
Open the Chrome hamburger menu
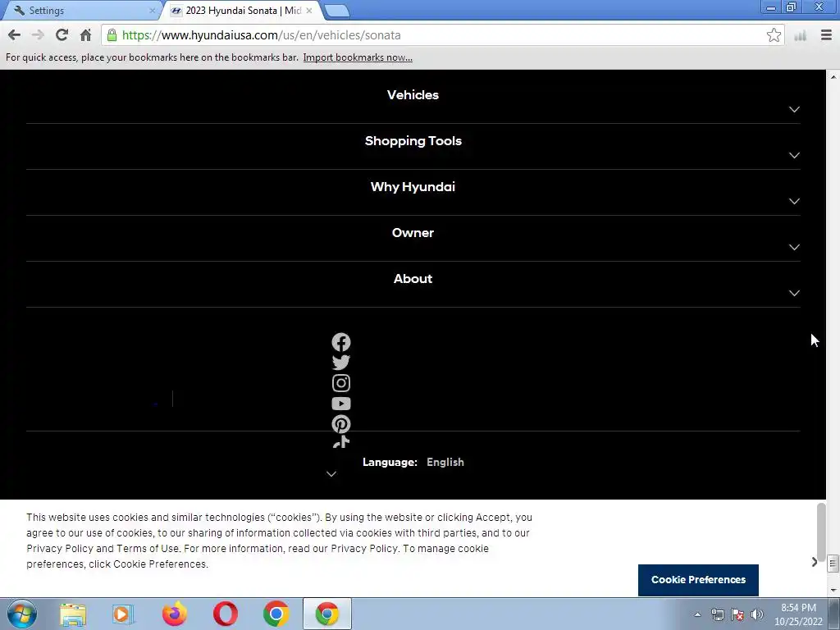[826, 35]
